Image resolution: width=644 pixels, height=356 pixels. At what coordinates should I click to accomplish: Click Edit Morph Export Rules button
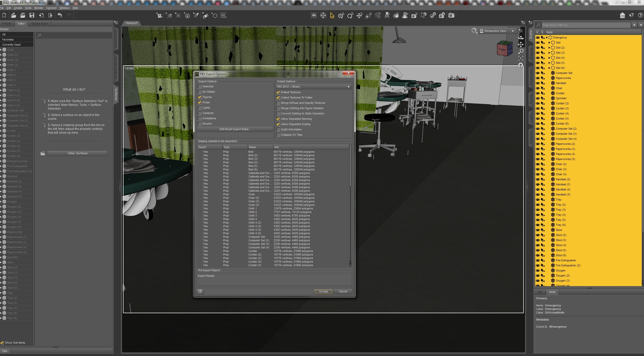[x=235, y=129]
